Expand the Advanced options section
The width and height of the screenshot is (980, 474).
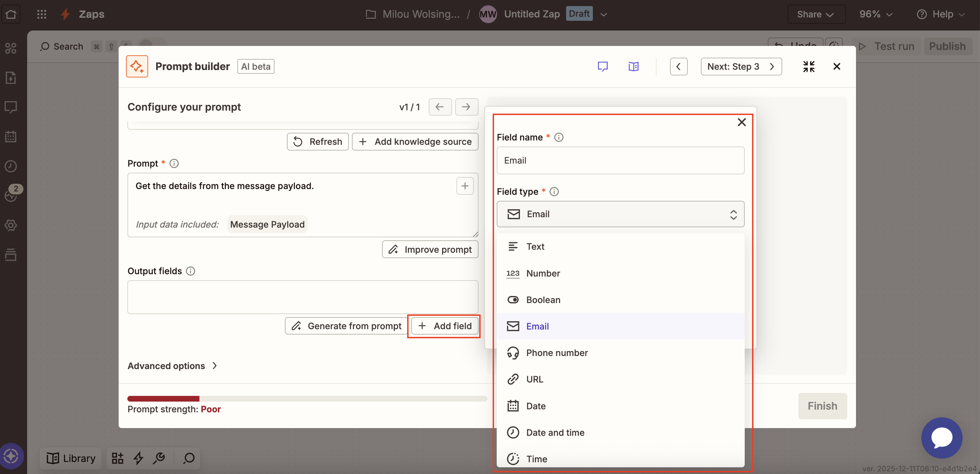click(172, 366)
